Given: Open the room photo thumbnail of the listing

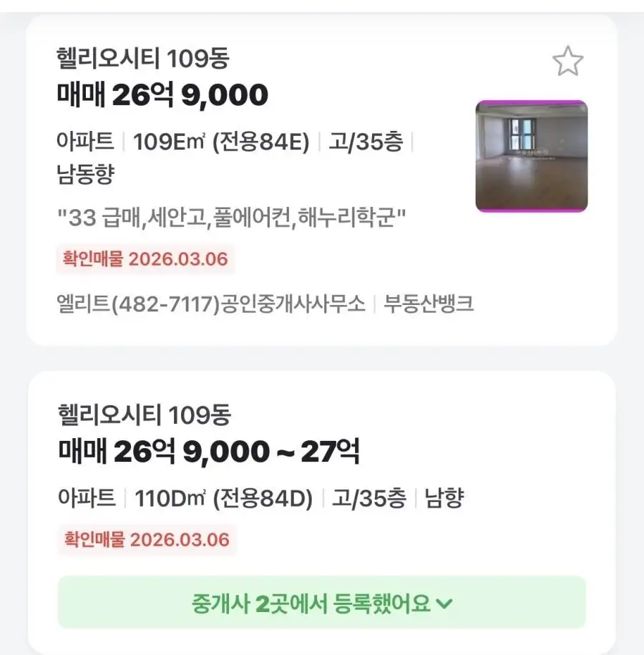Looking at the screenshot, I should coord(531,156).
